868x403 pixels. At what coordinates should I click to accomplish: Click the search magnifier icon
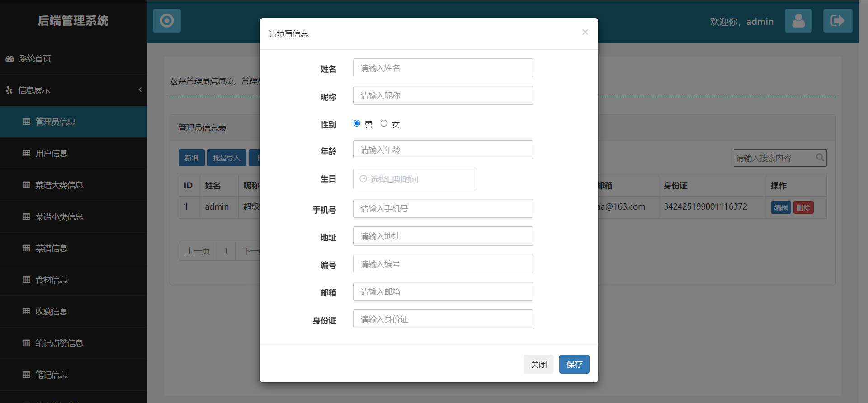coord(820,158)
